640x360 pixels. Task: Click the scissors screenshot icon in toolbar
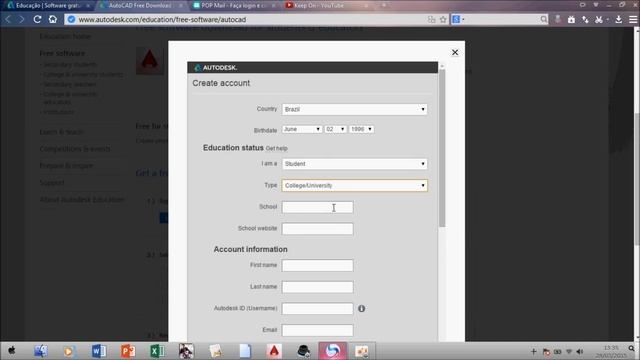tap(599, 19)
